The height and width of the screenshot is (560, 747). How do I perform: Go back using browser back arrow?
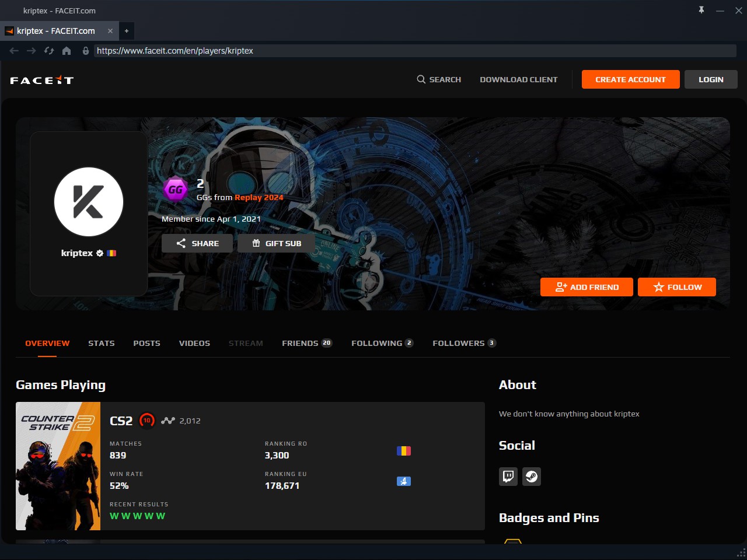[14, 51]
